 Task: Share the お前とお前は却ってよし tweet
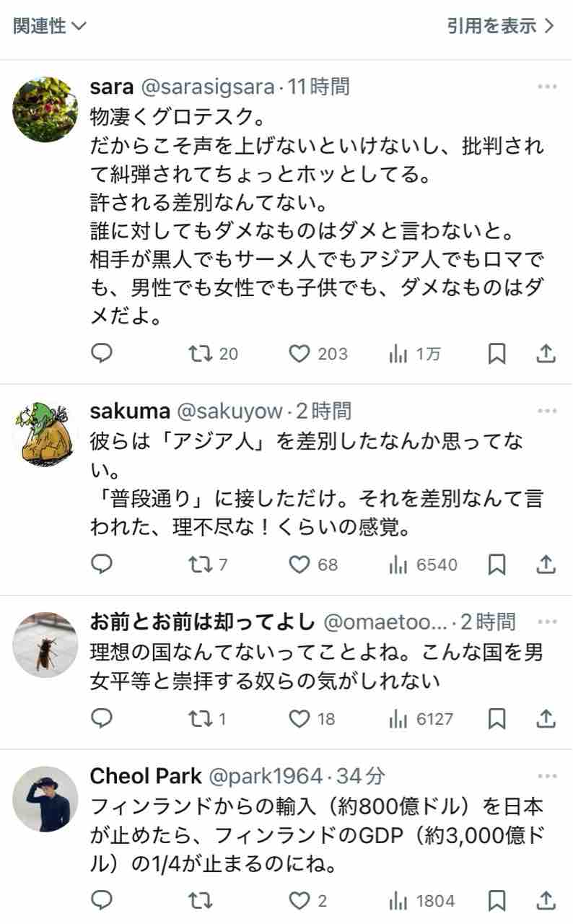[546, 718]
